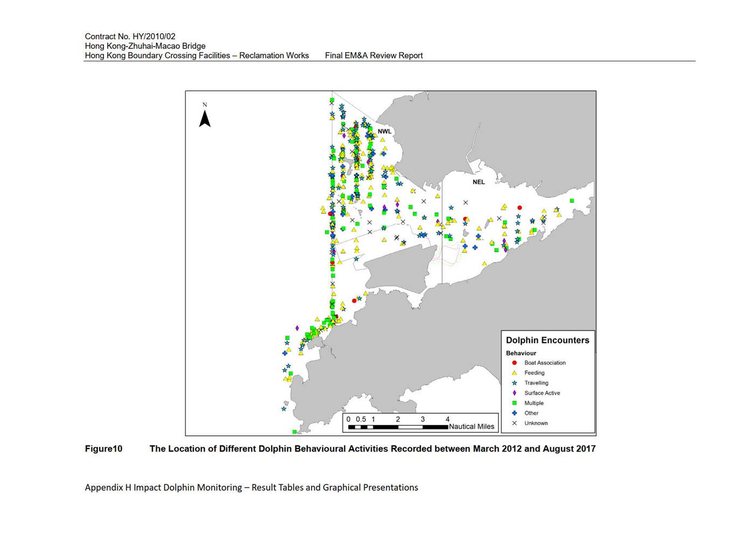Select the 'Multiple' legend label
This screenshot has height=535, width=756.
click(534, 403)
